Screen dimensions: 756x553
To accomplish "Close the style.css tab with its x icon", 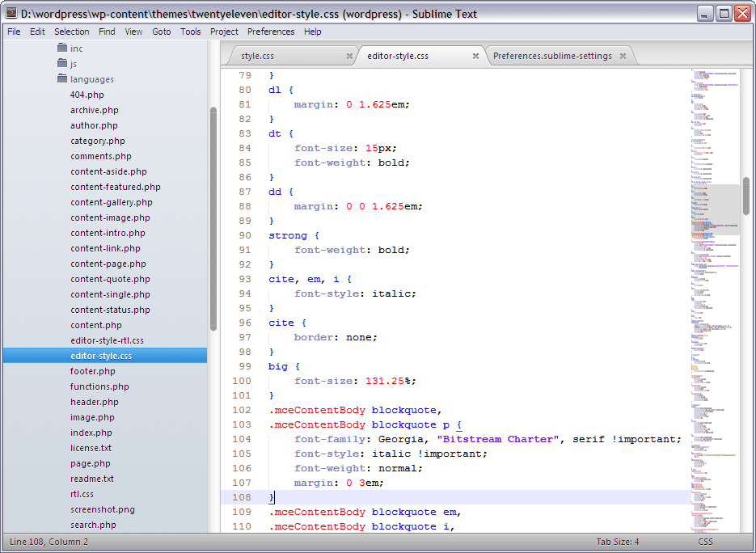I will (x=348, y=55).
